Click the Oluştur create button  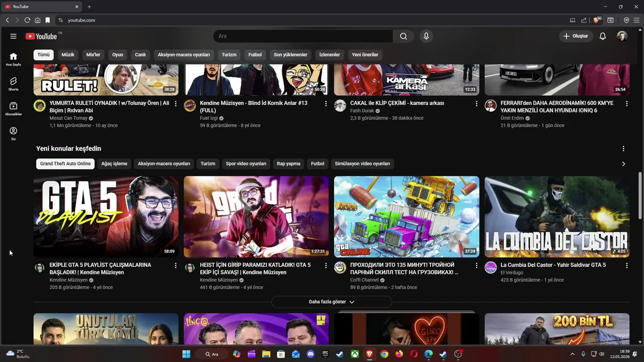pos(576,36)
